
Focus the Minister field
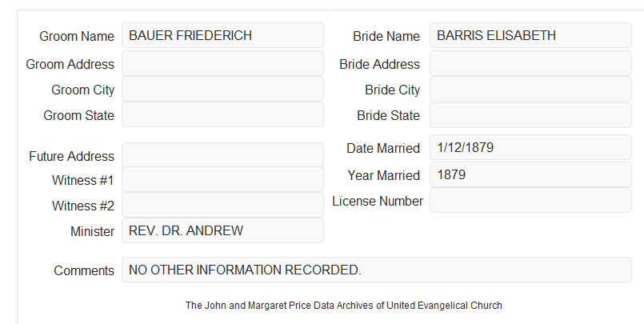222,230
